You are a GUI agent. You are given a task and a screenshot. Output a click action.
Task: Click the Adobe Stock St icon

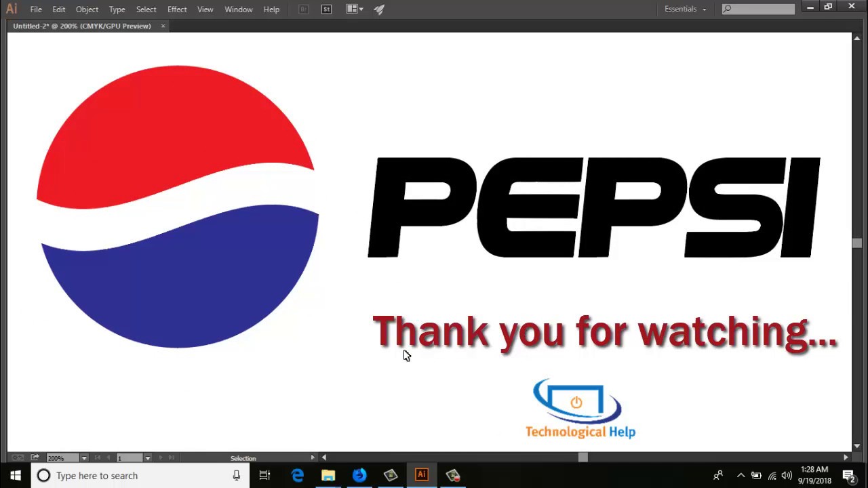tap(326, 9)
